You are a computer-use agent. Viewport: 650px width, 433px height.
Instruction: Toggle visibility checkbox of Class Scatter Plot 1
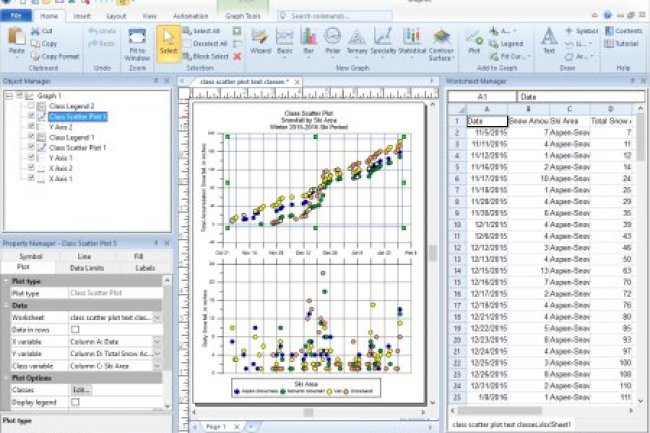click(x=31, y=147)
